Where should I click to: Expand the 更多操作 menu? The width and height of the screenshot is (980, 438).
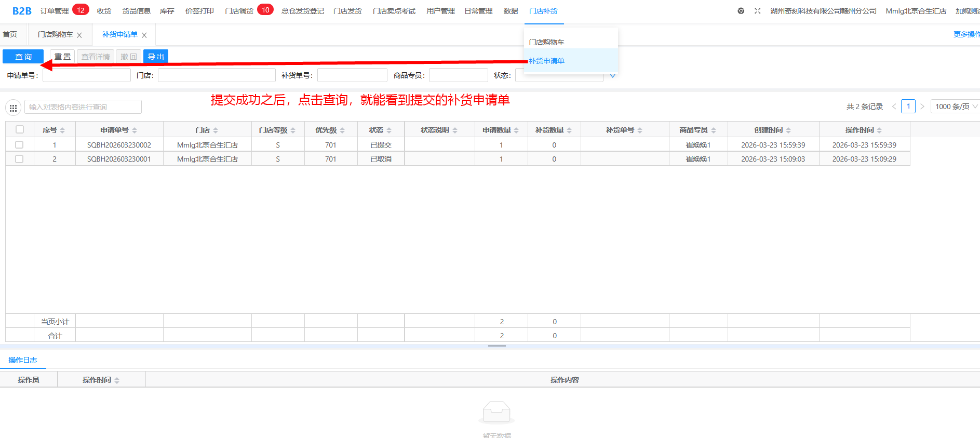(966, 34)
